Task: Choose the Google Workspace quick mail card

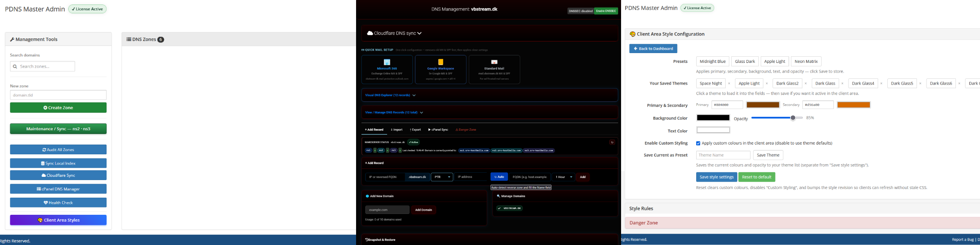Action: (x=441, y=69)
